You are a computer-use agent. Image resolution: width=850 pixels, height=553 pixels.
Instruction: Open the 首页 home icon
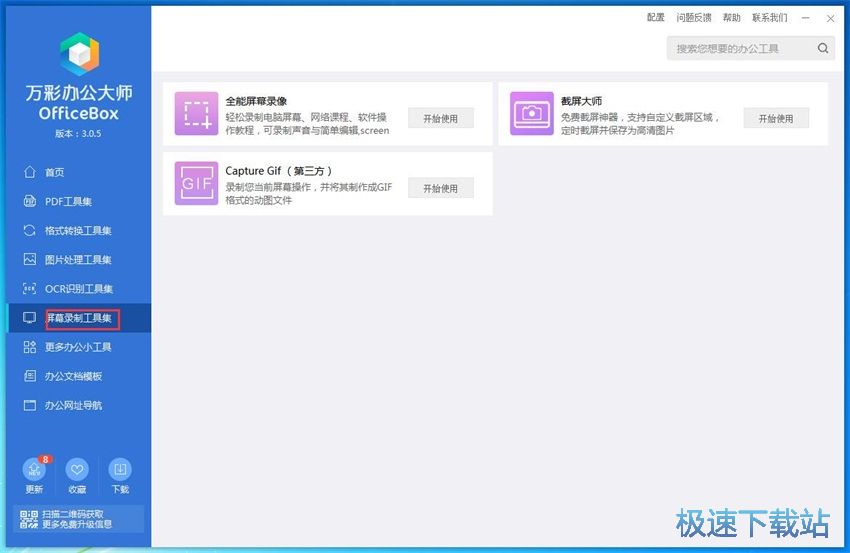pos(30,172)
